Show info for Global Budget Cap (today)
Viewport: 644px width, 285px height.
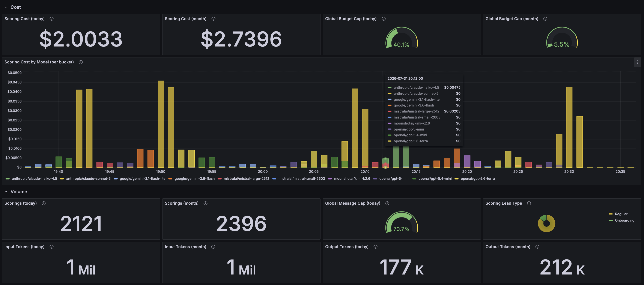coord(384,19)
